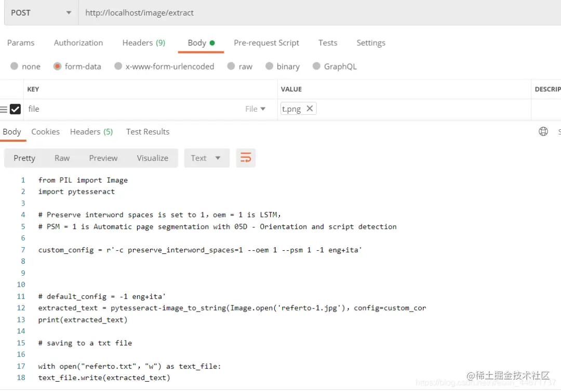Toggle word wrap icon in response toolbar

[245, 158]
